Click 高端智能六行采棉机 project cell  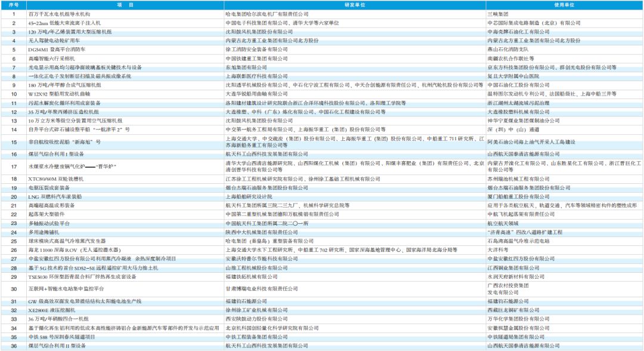tap(51, 59)
